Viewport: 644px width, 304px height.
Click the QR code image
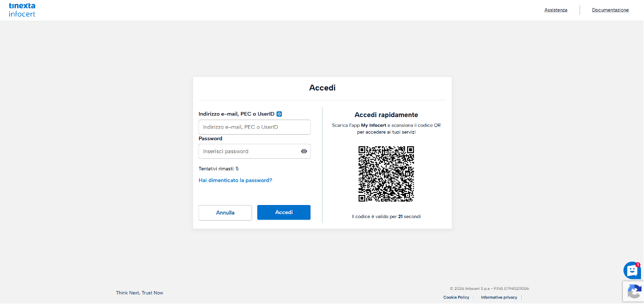[x=386, y=174]
